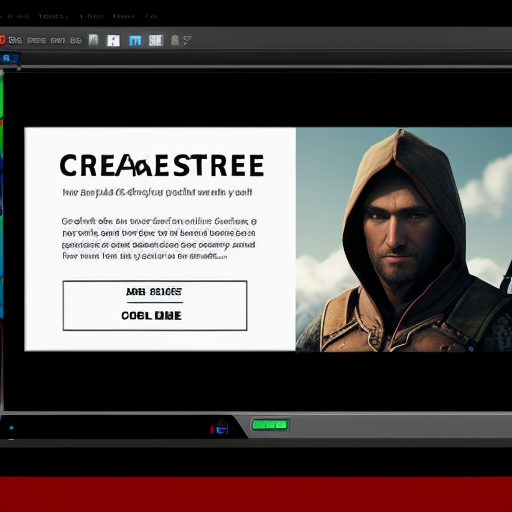The image size is (512, 512).
Task: Click the third text label in the toolbar
Action: pyautogui.click(x=58, y=40)
